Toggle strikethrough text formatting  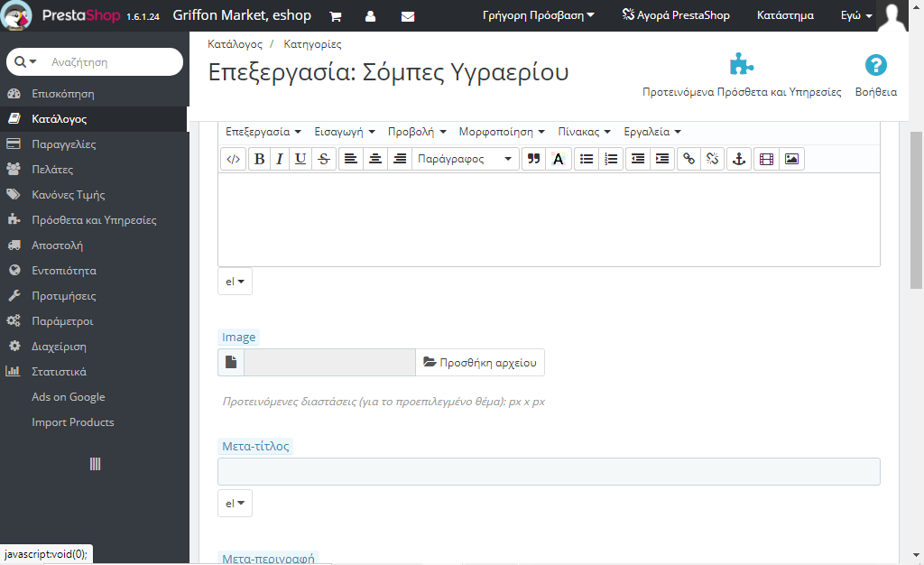324,160
